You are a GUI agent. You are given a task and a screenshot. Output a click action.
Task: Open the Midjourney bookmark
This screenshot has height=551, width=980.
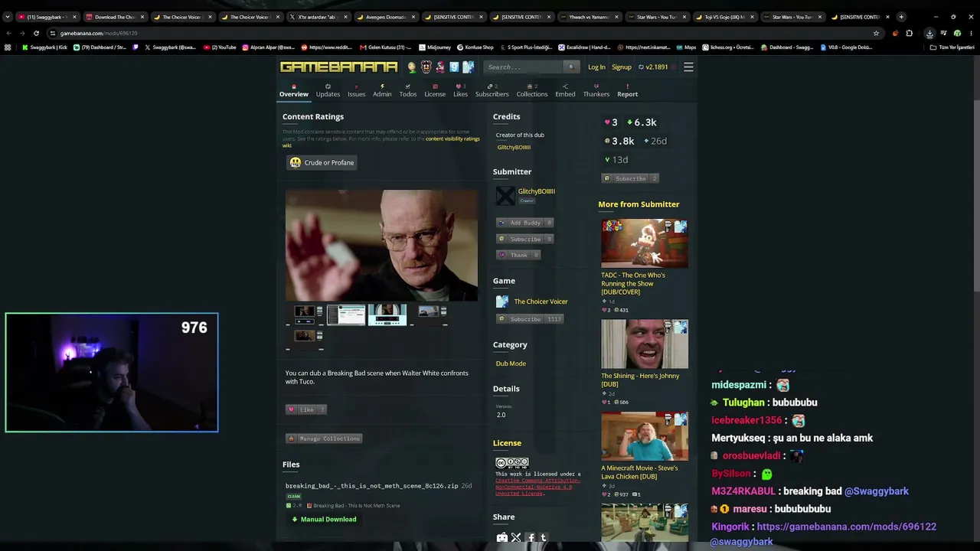click(x=436, y=47)
